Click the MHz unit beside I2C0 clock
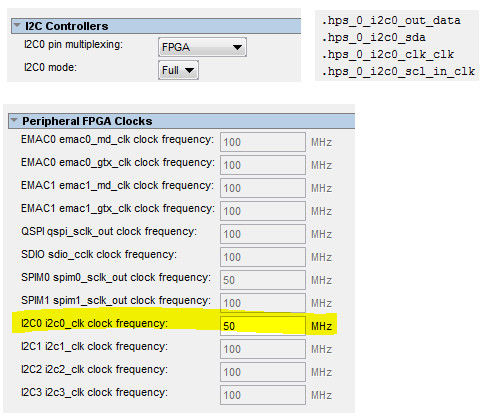The image size is (489, 420). point(321,326)
